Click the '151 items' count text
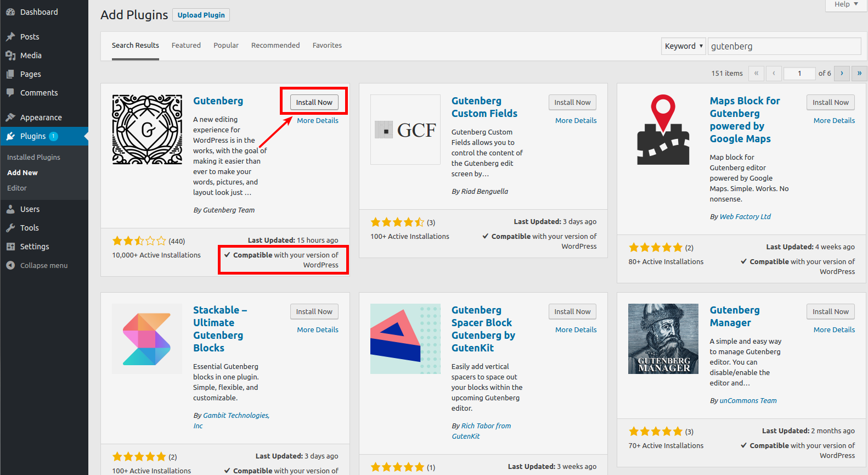The width and height of the screenshot is (868, 475). 727,73
